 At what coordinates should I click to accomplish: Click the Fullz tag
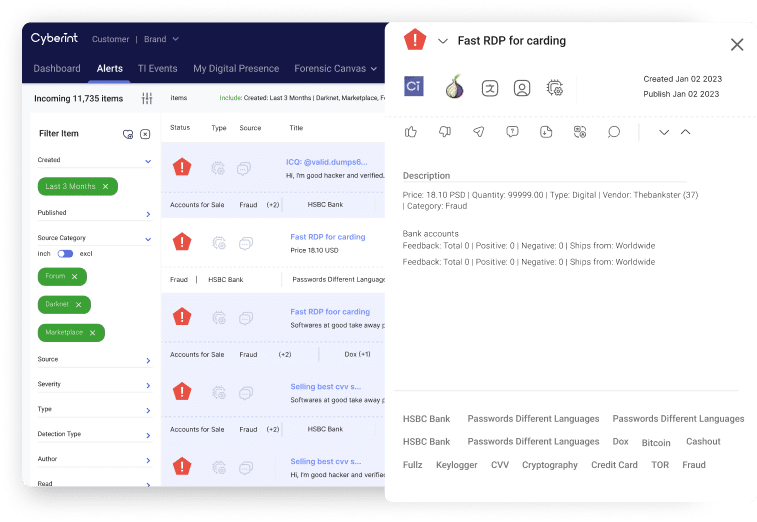coord(412,465)
